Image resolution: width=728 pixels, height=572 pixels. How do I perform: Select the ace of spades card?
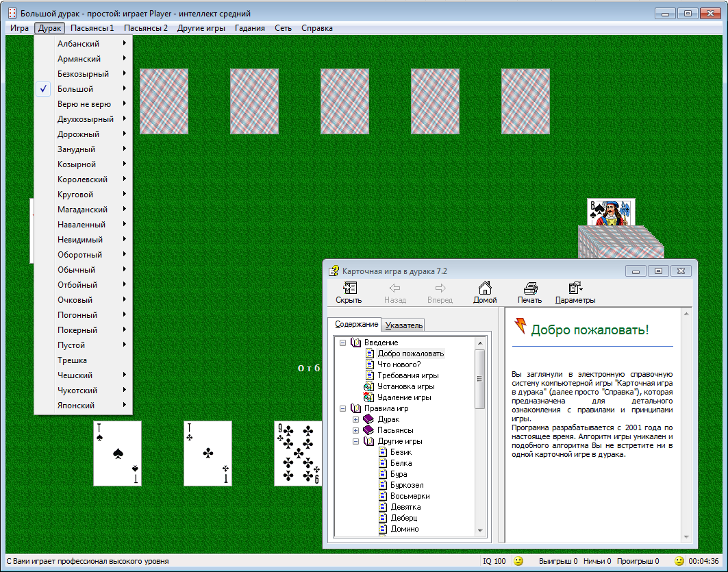(x=118, y=453)
